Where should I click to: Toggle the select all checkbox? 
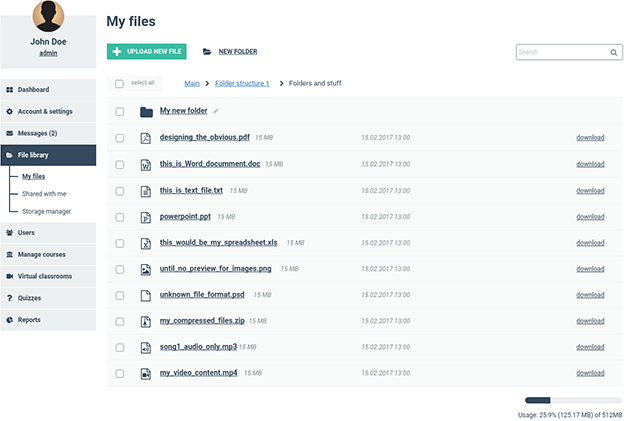tap(120, 84)
